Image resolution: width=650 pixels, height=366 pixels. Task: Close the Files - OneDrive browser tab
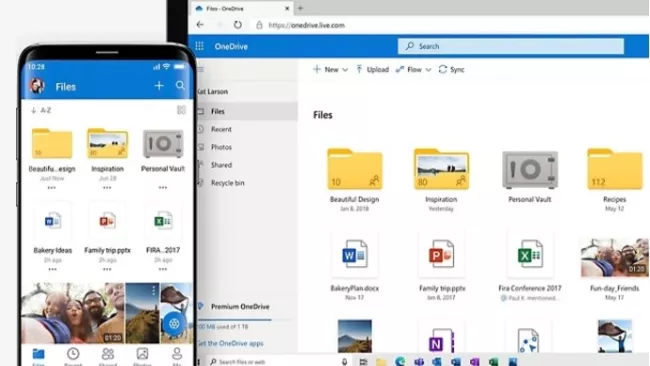click(x=287, y=8)
